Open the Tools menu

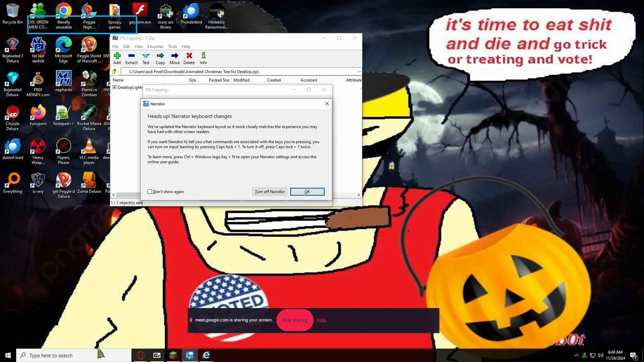pos(172,47)
